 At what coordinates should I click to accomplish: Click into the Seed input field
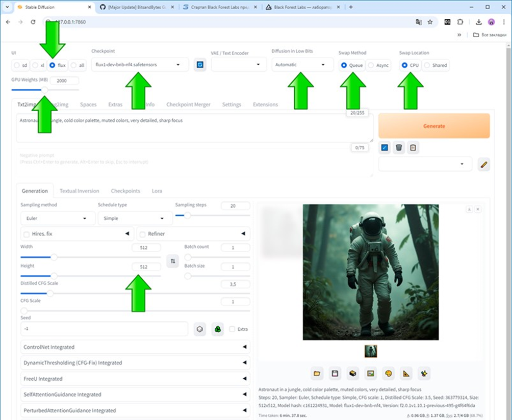point(102,329)
